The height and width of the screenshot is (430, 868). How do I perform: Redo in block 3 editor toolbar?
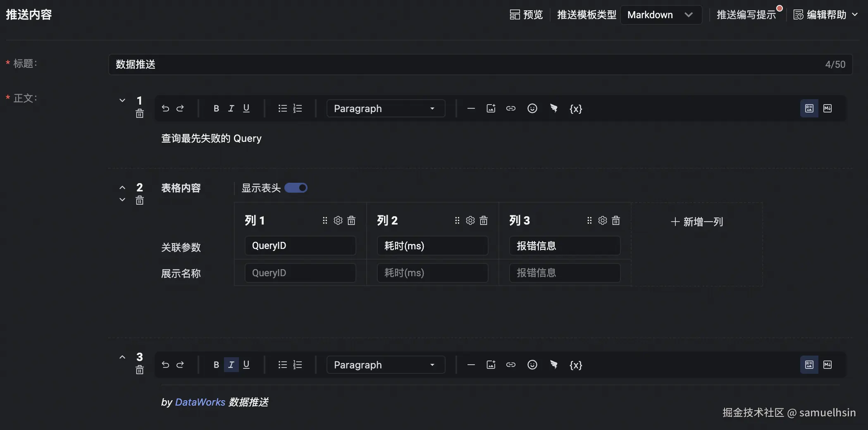[180, 365]
